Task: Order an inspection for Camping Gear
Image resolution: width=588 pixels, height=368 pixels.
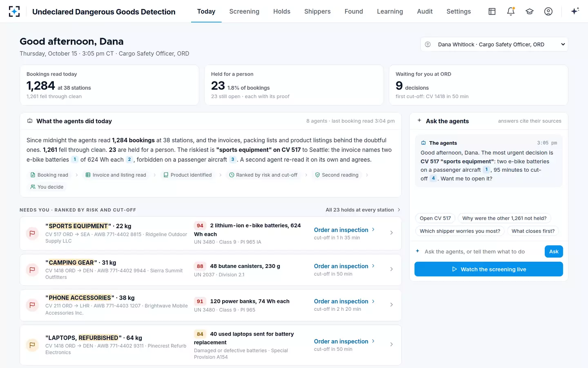Action: 344,266
